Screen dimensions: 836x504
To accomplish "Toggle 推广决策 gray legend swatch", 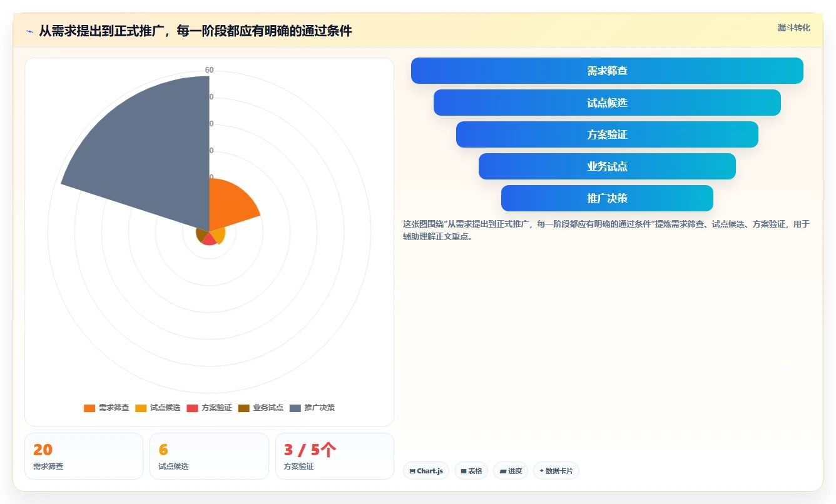I will (x=295, y=408).
